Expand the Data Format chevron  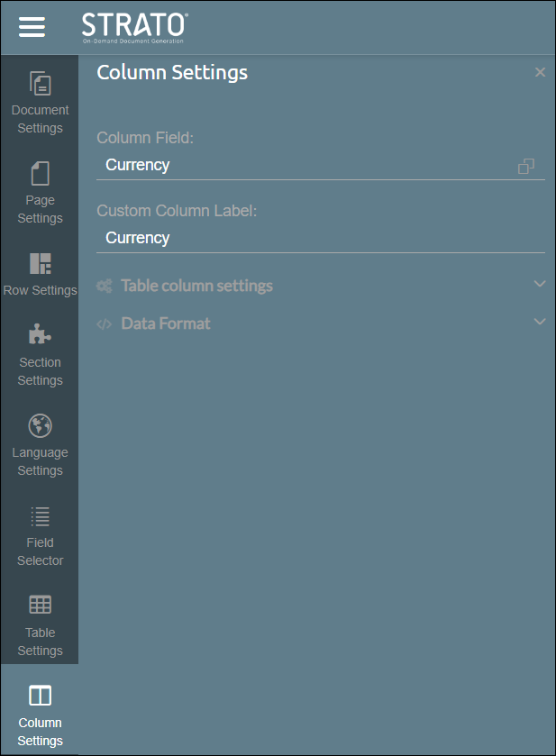pyautogui.click(x=540, y=322)
